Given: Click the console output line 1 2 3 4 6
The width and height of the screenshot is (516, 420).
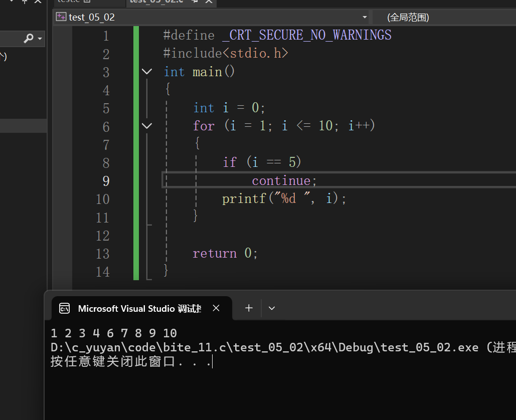Looking at the screenshot, I should (114, 333).
